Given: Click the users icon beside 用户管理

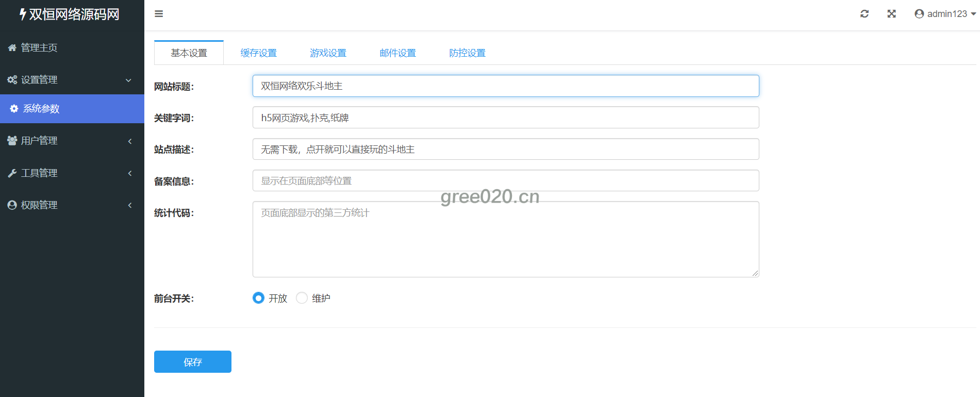Looking at the screenshot, I should 12,141.
